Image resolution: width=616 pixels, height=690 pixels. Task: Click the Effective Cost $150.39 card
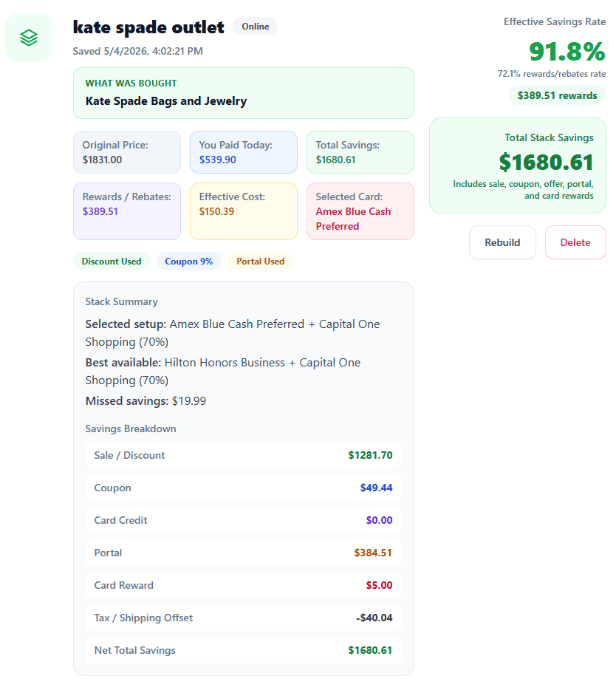[244, 211]
